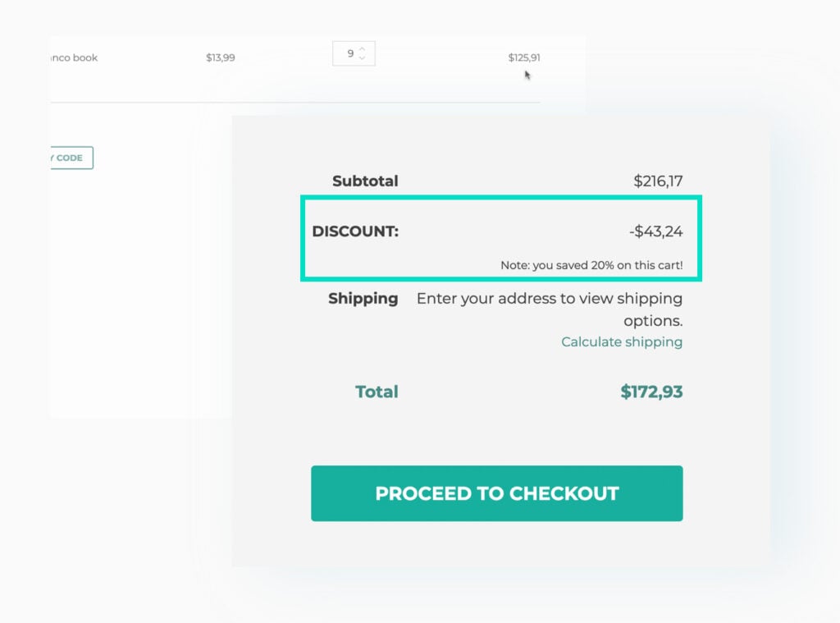
Task: Click the -$43,24 discount amount
Action: [655, 231]
